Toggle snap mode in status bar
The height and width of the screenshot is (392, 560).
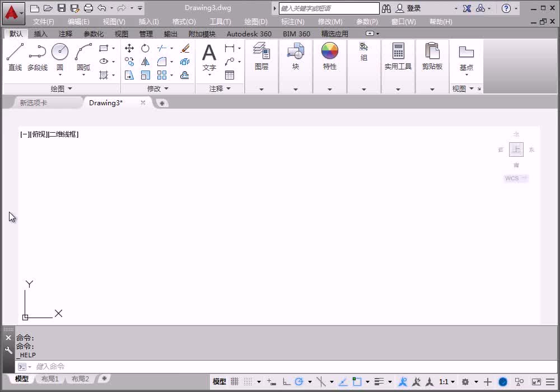coord(248,382)
